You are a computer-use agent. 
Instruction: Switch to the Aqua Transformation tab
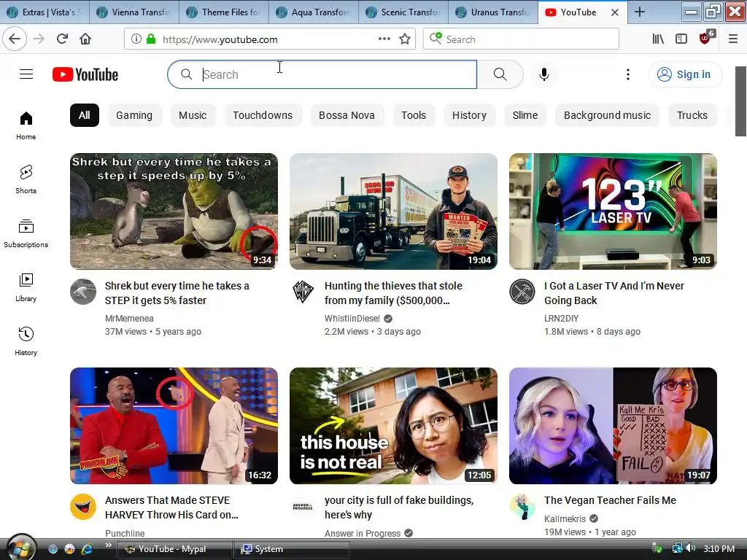[x=314, y=12]
